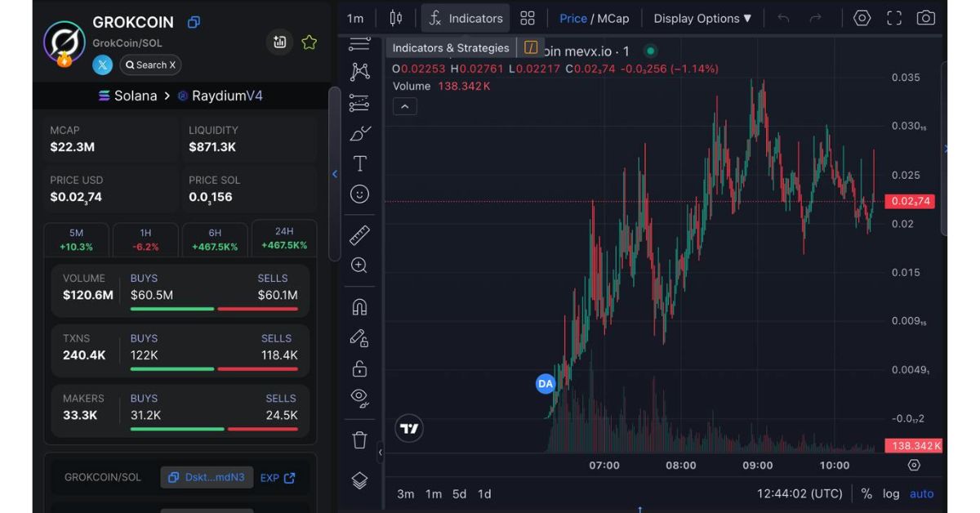Select the 5d date range

click(460, 493)
